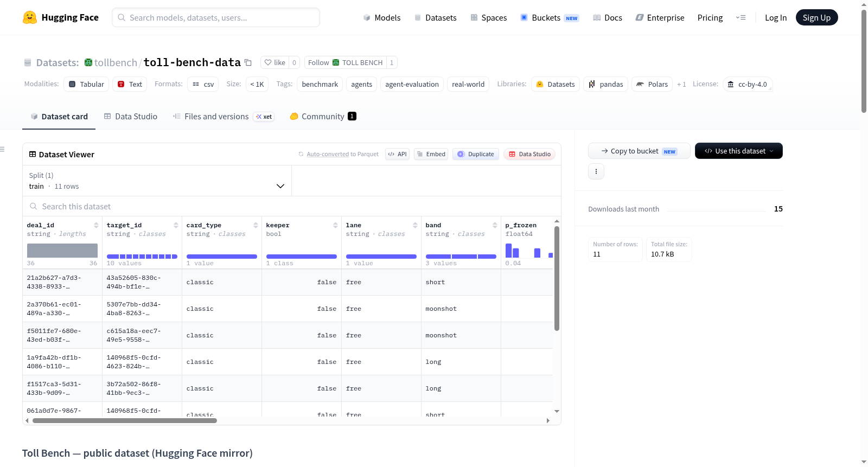Image resolution: width=868 pixels, height=467 pixels.
Task: Click the Hugging Face logo icon
Action: click(30, 17)
